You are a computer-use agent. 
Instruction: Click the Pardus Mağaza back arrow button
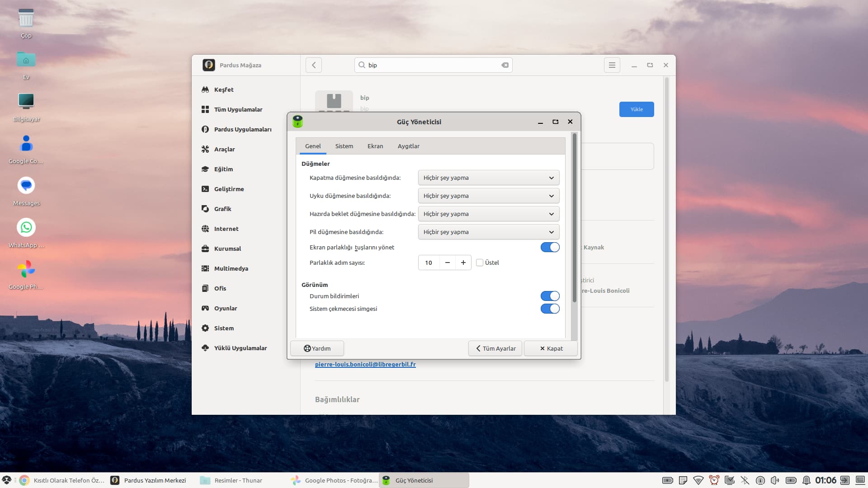(x=314, y=65)
